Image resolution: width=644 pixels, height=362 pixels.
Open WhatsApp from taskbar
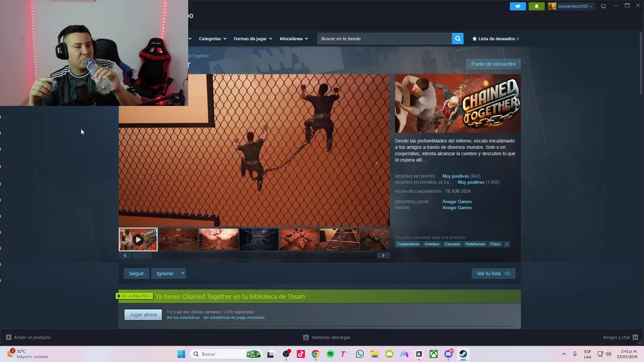pyautogui.click(x=360, y=354)
